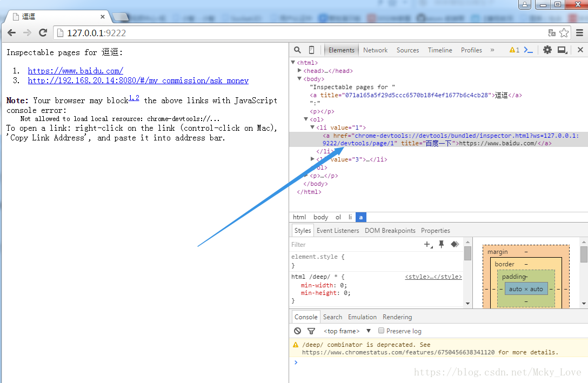Select the Styles sidebar tab
This screenshot has height=383, width=588.
[x=303, y=231]
